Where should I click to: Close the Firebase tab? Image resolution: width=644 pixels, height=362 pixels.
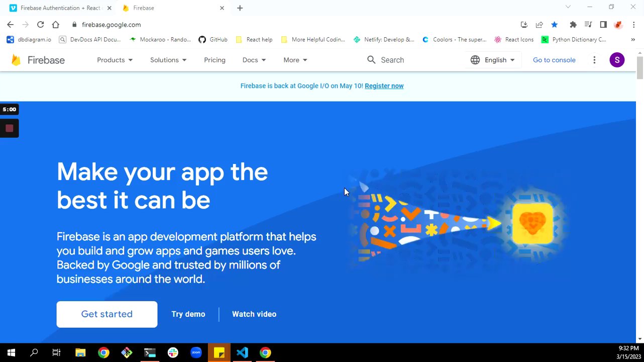click(x=222, y=8)
